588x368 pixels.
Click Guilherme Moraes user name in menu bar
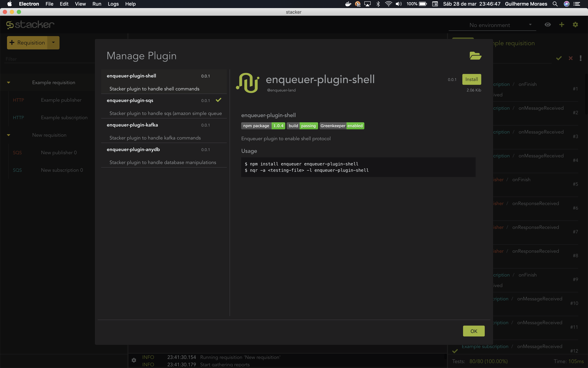526,4
